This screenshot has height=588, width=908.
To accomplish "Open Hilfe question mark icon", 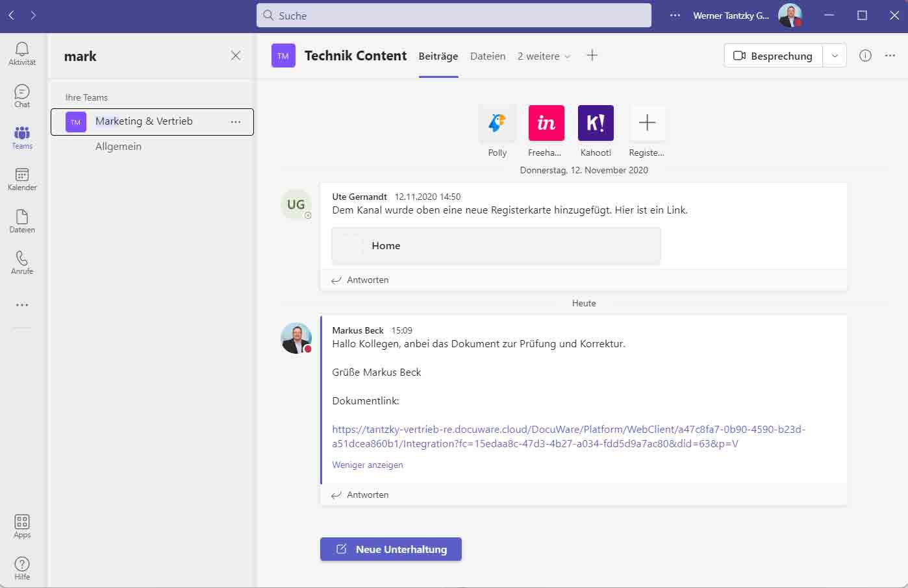I will coord(22,568).
